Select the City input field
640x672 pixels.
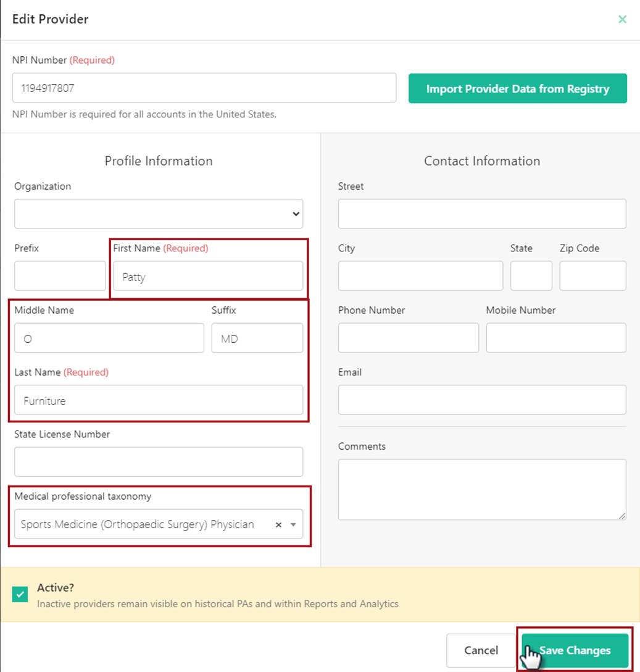(420, 275)
